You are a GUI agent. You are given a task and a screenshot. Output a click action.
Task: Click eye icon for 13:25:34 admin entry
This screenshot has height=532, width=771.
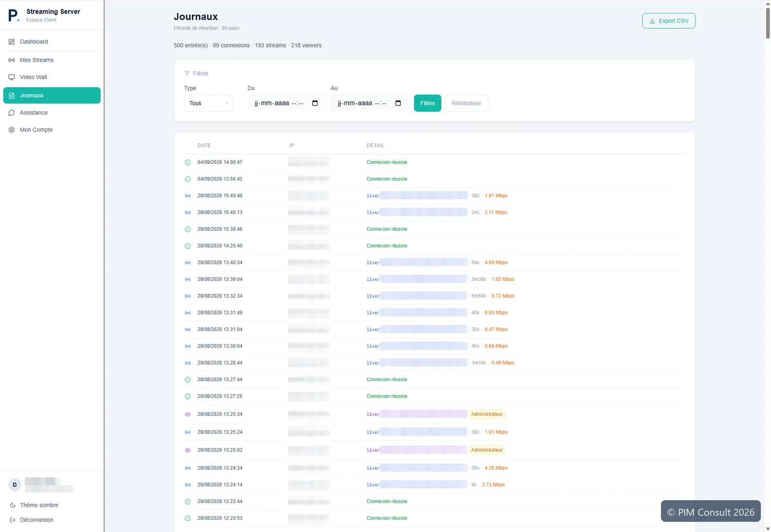pos(188,414)
